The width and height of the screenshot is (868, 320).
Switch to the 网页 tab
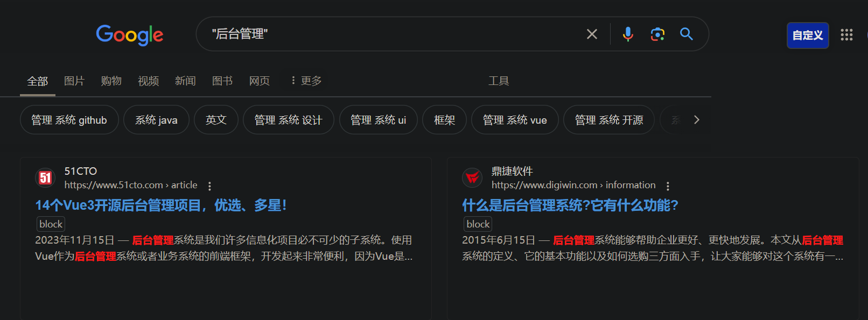(260, 81)
